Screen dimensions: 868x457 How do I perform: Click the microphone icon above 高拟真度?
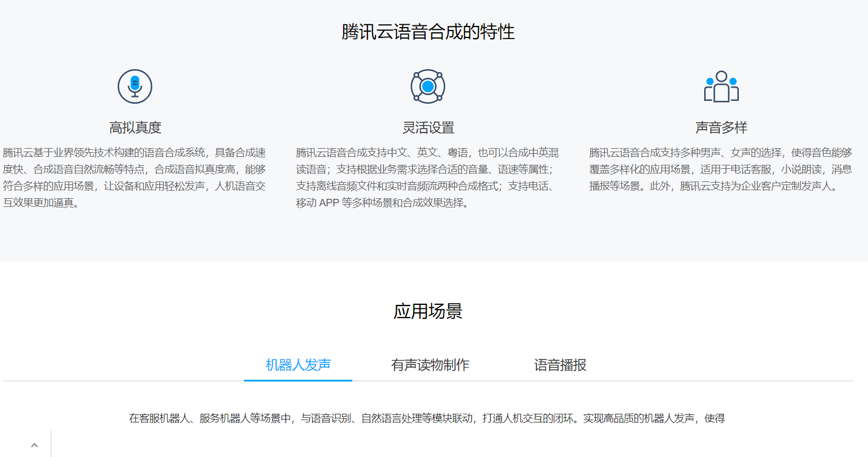135,86
